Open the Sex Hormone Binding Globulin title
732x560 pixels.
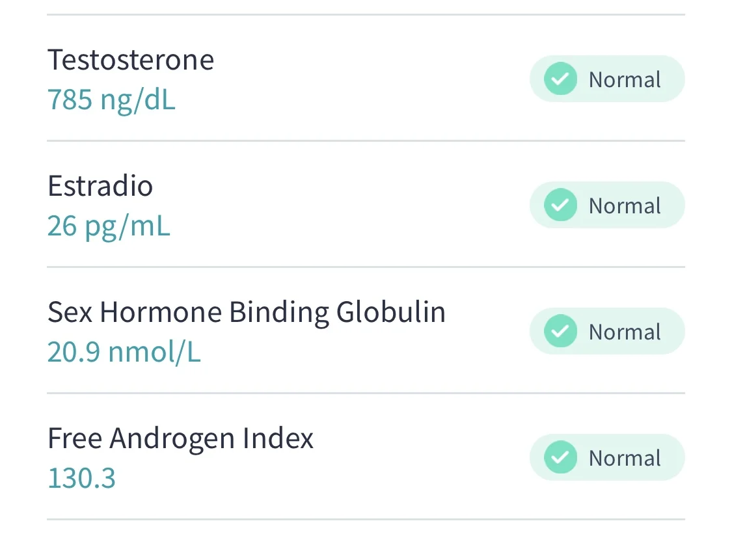[247, 312]
